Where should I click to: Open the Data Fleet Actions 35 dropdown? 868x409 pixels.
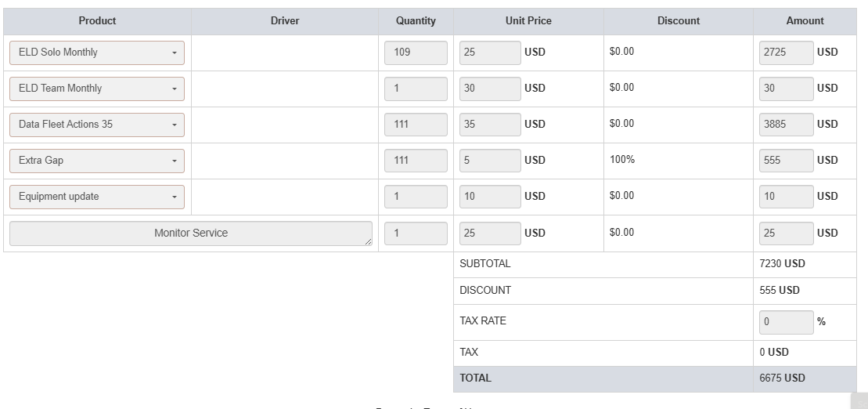97,125
